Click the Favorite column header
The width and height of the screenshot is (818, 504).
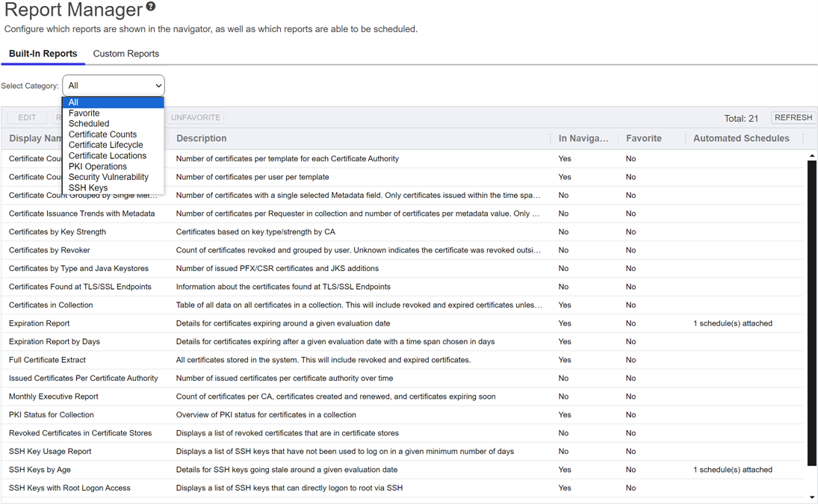click(x=643, y=138)
